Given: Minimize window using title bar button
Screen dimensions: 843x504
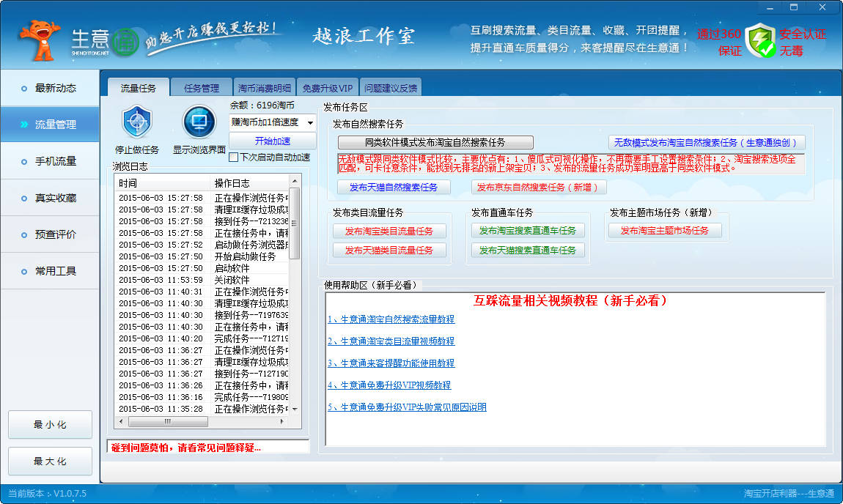Looking at the screenshot, I should pos(770,7).
